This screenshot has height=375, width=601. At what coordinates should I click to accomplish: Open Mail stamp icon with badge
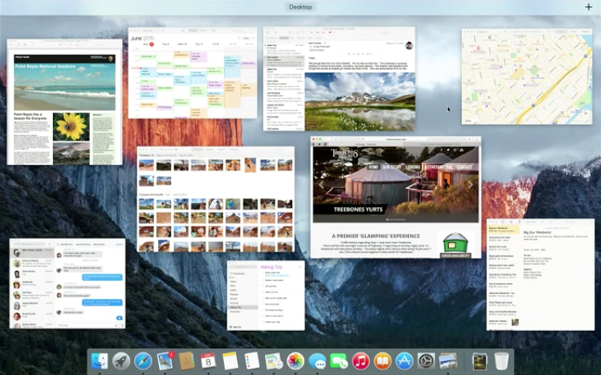165,361
